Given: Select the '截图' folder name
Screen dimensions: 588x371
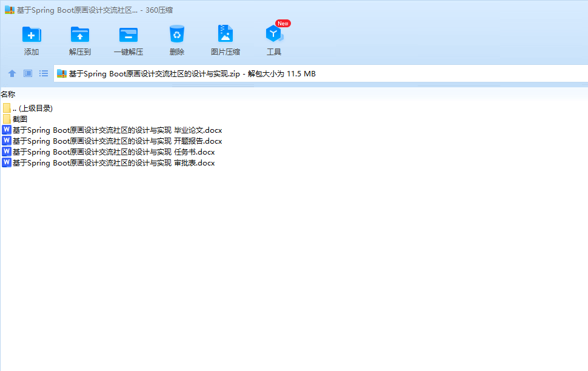Looking at the screenshot, I should click(x=20, y=119).
